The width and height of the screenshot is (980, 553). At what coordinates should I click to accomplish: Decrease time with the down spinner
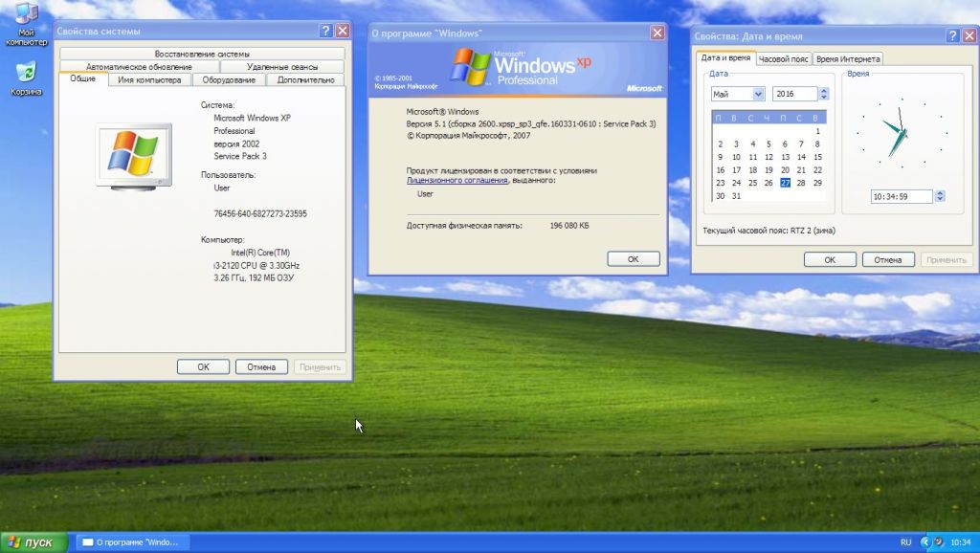point(940,200)
